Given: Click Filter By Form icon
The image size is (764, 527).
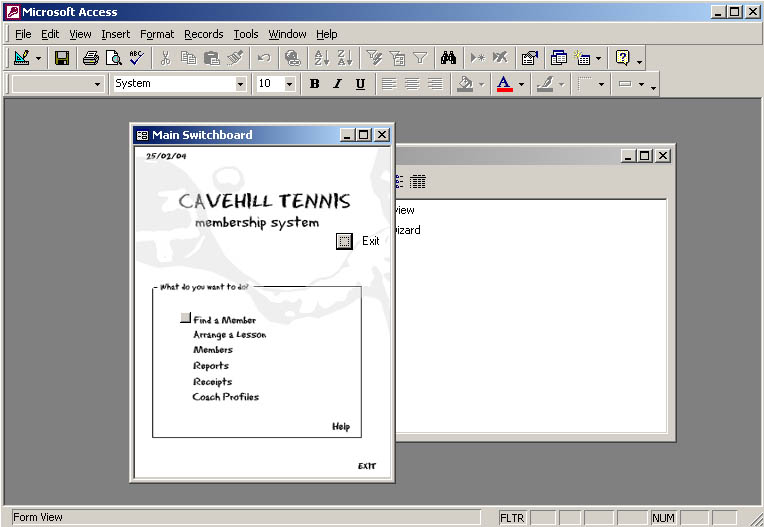Looking at the screenshot, I should click(397, 58).
